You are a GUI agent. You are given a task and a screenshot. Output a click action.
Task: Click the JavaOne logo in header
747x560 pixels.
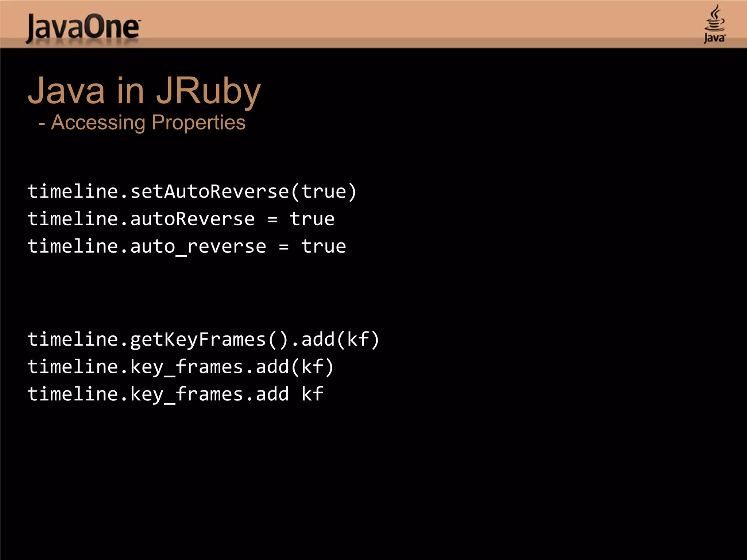pos(83,28)
